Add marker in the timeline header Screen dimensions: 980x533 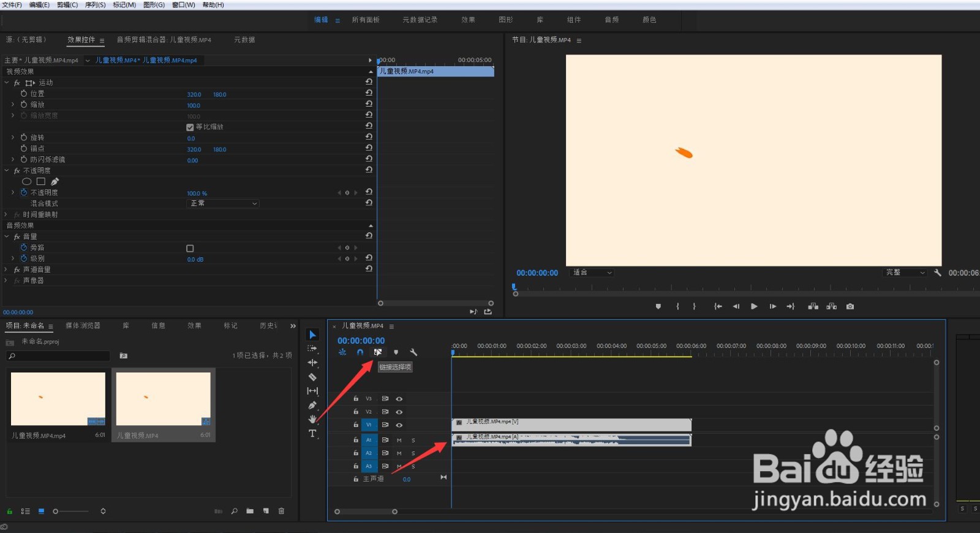tap(396, 352)
